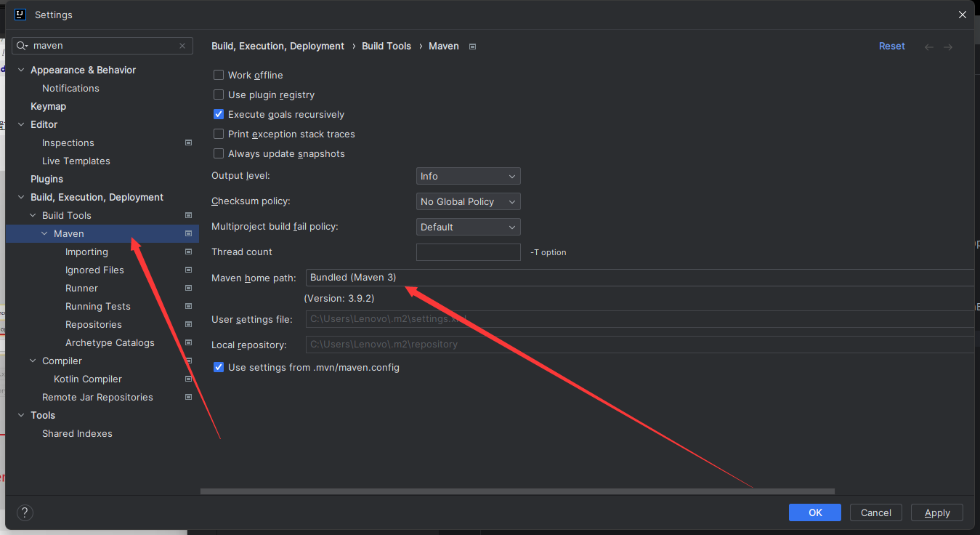The height and width of the screenshot is (535, 980).
Task: Open Multiproject build fail policy dropdown
Action: click(x=469, y=227)
